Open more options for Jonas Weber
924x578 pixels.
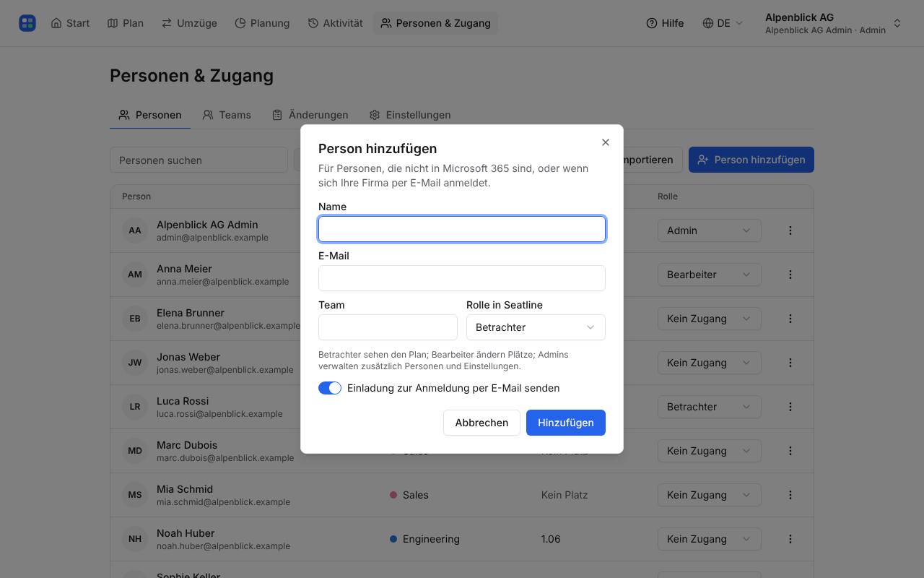790,363
